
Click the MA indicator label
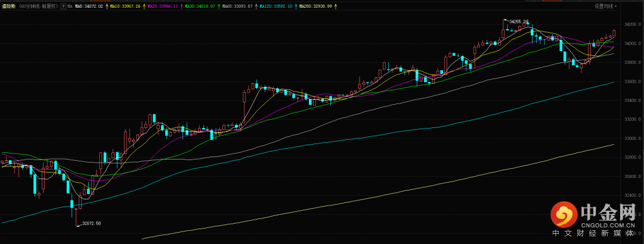(x=70, y=7)
